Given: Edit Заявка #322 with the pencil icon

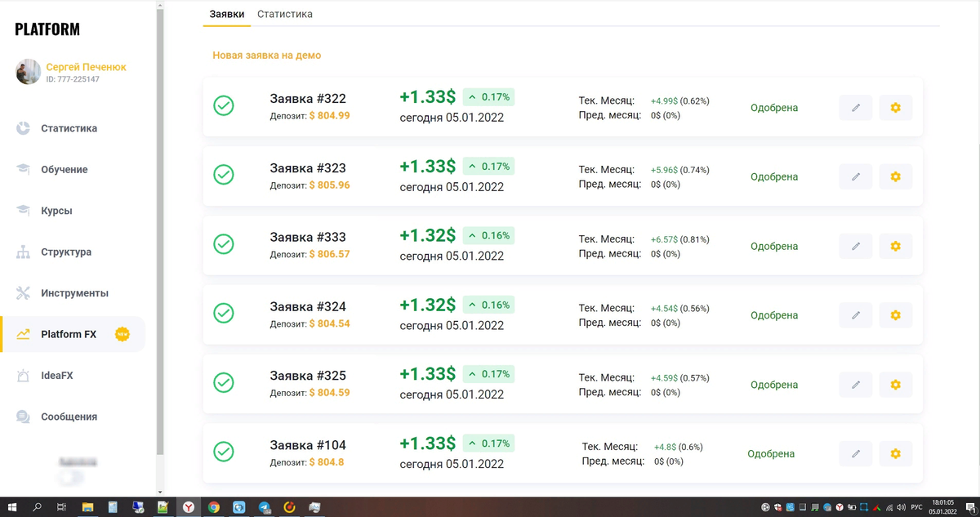Looking at the screenshot, I should click(855, 107).
